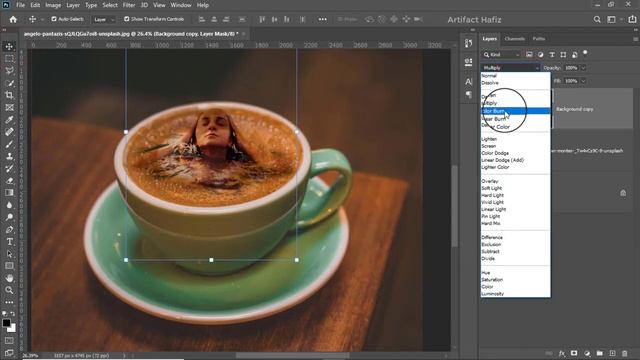Viewport: 640px width, 360px height.
Task: Create a new layer icon
Action: (612, 353)
